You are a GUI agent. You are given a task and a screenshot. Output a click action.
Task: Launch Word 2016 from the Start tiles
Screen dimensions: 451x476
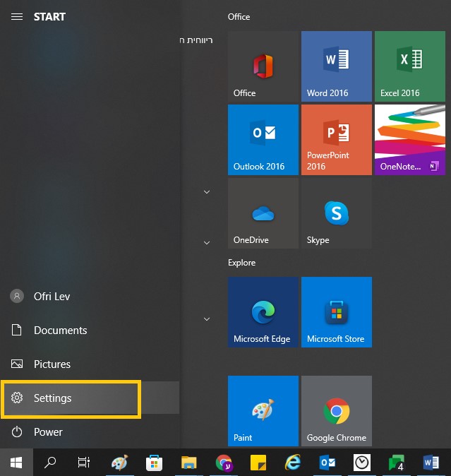point(337,66)
